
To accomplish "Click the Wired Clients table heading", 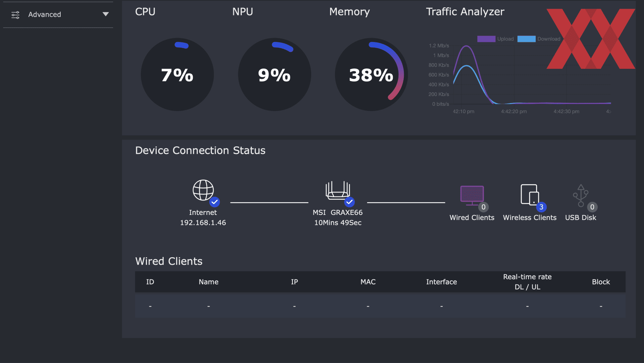I will [169, 261].
